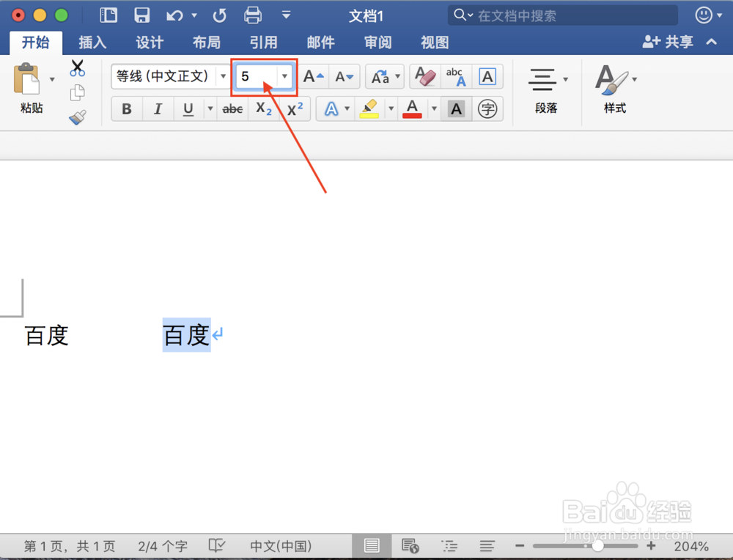Toggle bold formatting on selected text
The width and height of the screenshot is (733, 560).
(126, 108)
